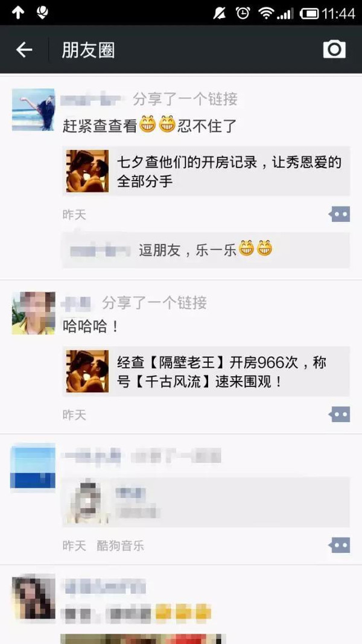Viewport: 362px width, 644px height.
Task: Open comment menu on 酷狗音乐 post
Action: tap(340, 546)
